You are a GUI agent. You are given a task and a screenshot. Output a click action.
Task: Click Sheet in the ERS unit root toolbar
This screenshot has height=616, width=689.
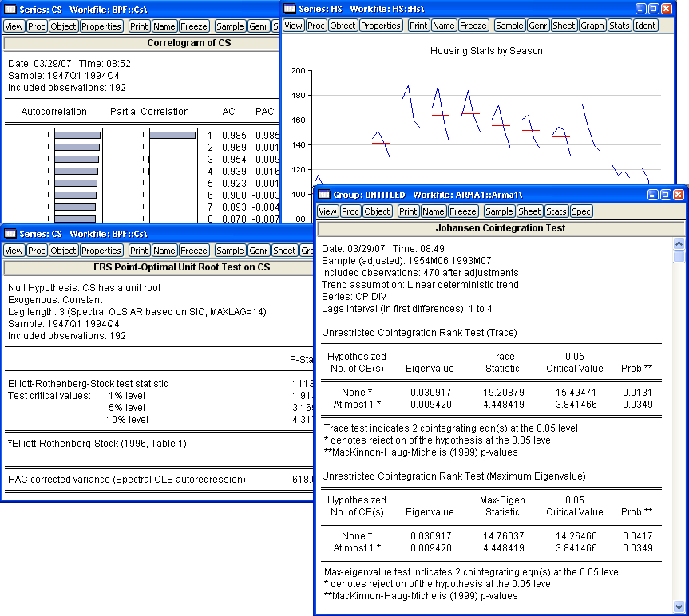[x=284, y=251]
